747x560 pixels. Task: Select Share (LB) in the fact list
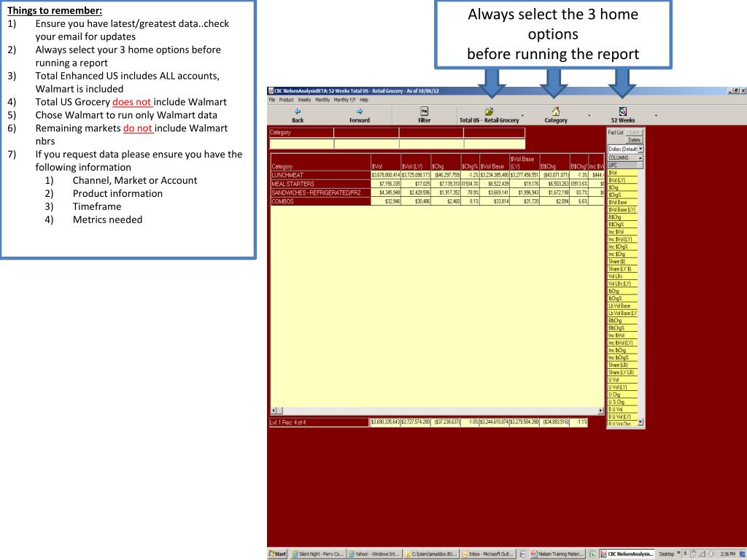tap(622, 365)
